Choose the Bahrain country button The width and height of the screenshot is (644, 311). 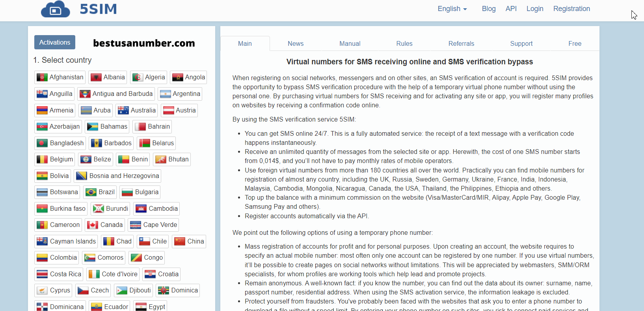coord(152,127)
